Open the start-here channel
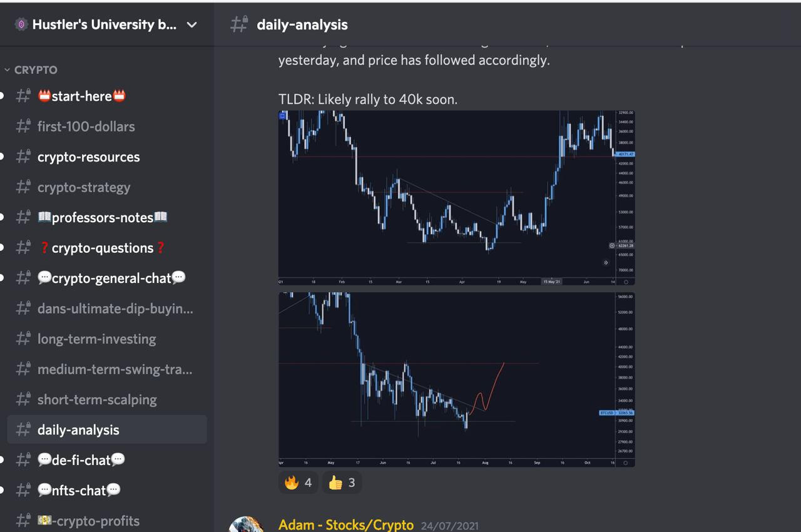The image size is (801, 532). [106, 96]
